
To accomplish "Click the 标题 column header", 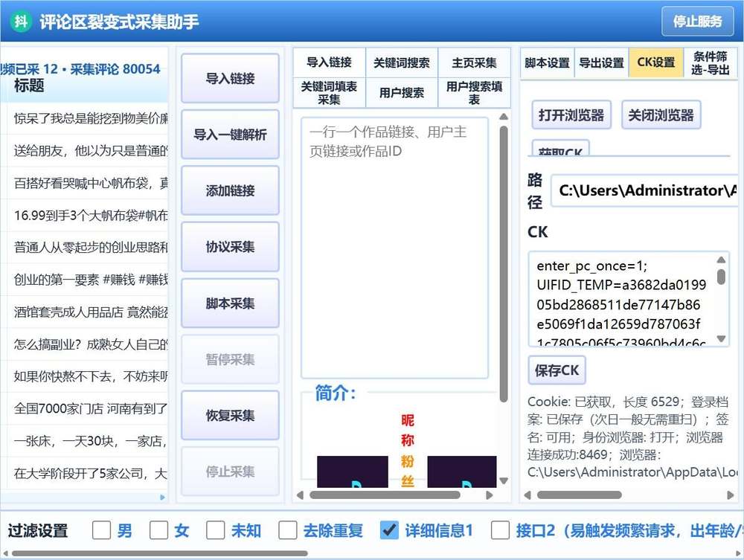I will tap(29, 86).
